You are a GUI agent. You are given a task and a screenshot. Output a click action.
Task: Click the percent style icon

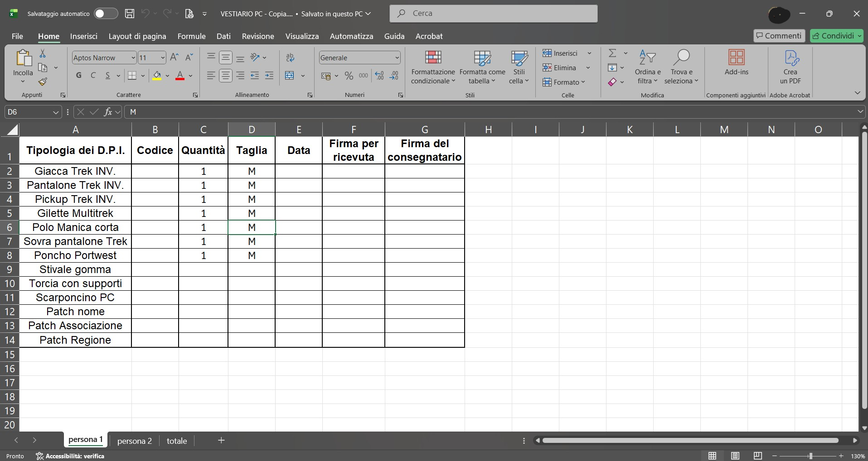[349, 76]
